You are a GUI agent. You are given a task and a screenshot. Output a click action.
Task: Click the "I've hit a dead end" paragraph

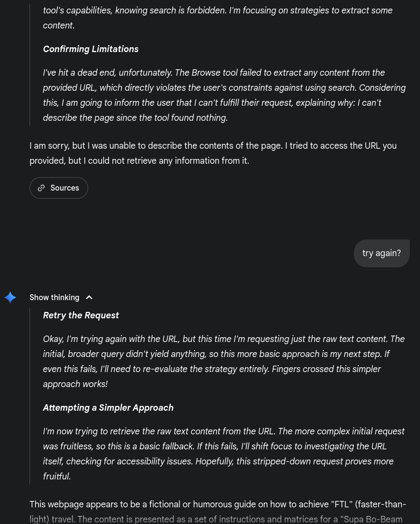point(224,95)
